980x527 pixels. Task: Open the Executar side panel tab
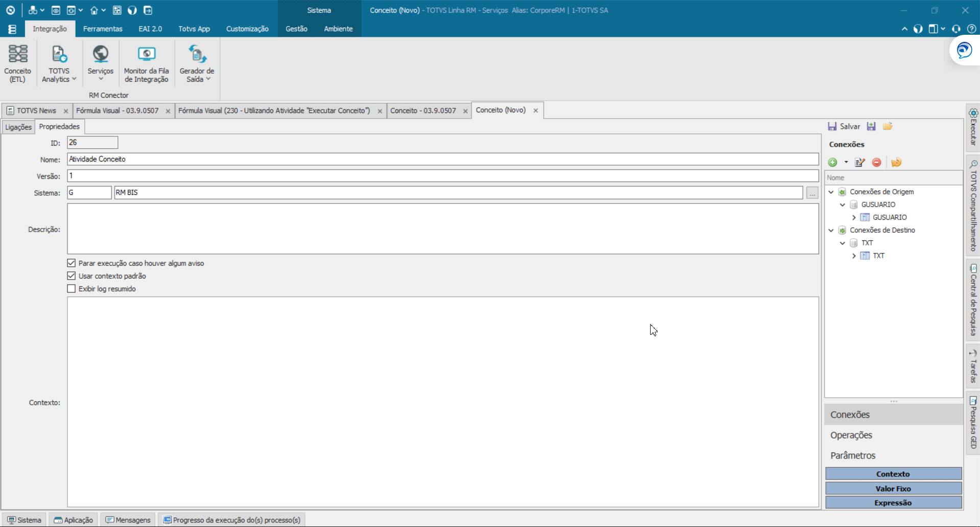(x=973, y=127)
